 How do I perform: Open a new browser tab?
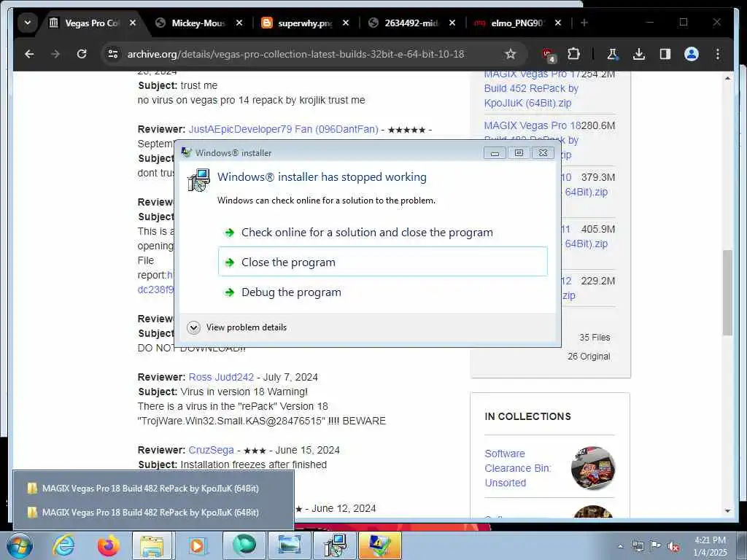tap(584, 23)
